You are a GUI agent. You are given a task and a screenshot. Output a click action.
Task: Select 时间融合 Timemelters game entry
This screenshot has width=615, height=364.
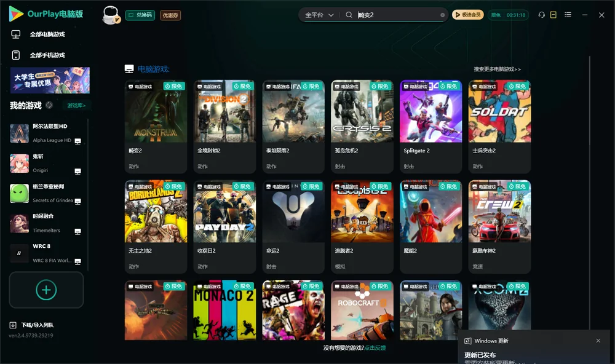[46, 223]
